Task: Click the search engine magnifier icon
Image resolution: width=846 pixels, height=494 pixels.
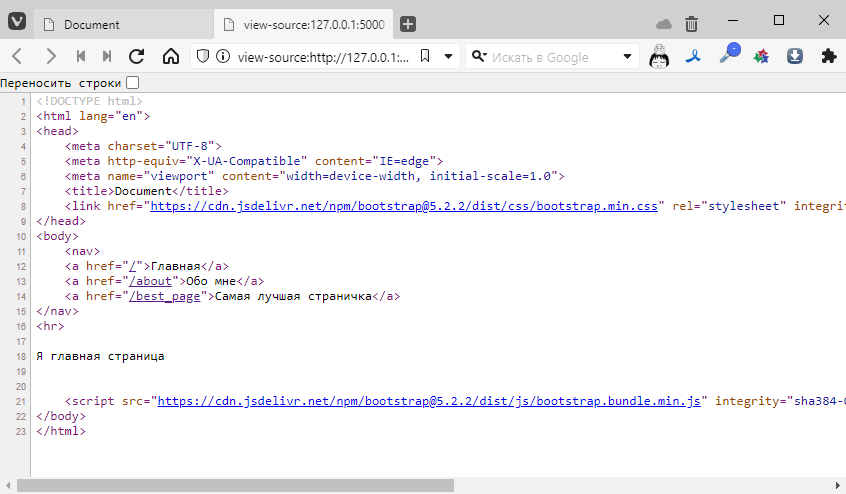Action: click(x=479, y=56)
